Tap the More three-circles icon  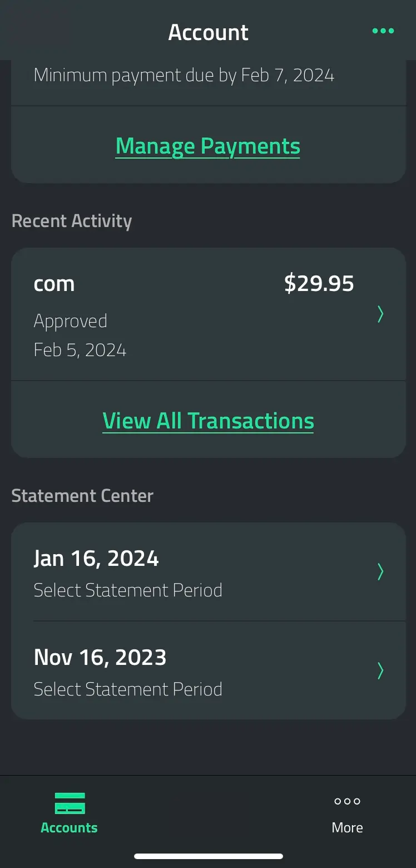click(x=348, y=801)
